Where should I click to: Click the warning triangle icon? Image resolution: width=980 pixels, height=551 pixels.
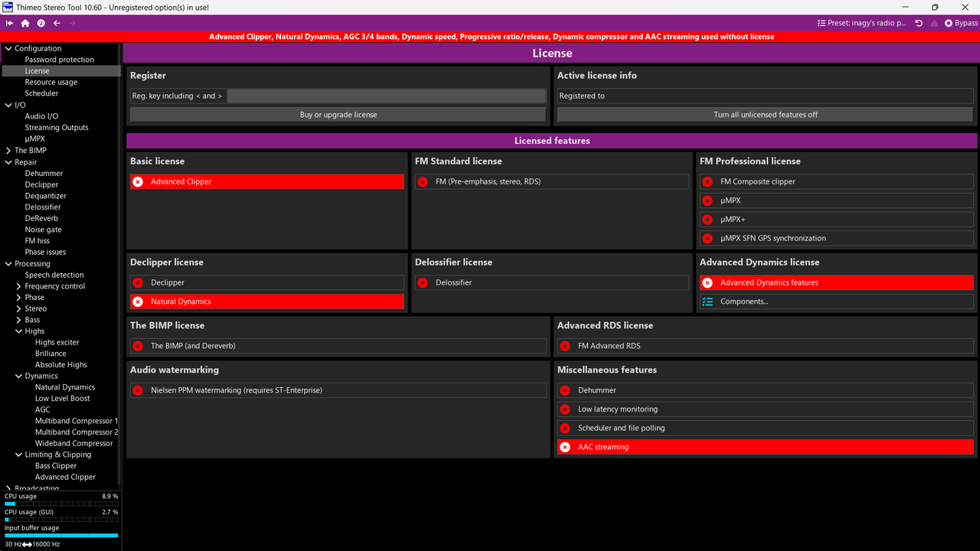coord(935,23)
